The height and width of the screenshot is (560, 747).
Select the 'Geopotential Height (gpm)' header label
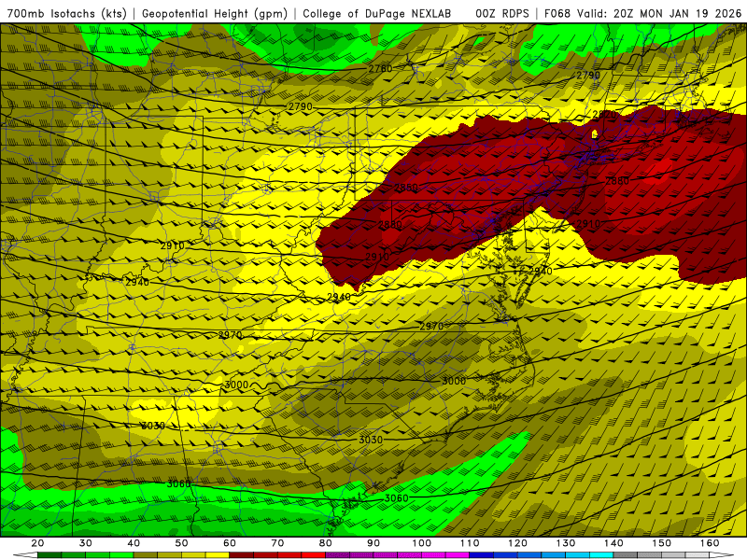pyautogui.click(x=215, y=14)
